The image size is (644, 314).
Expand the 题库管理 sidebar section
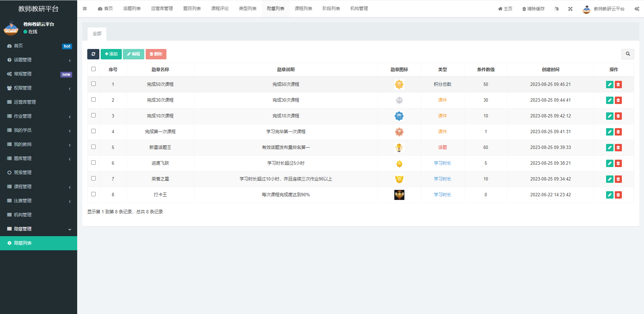[39, 158]
